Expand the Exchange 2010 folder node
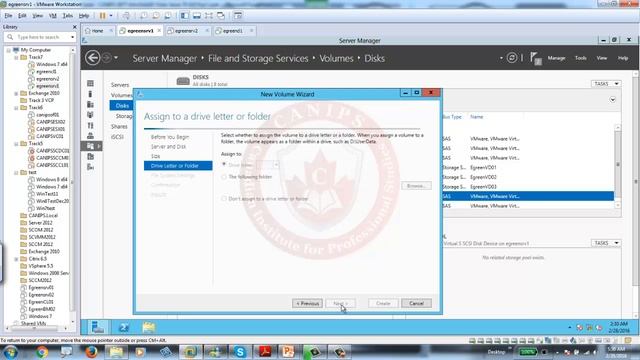Image resolution: width=640 pixels, height=360 pixels. [x=16, y=93]
